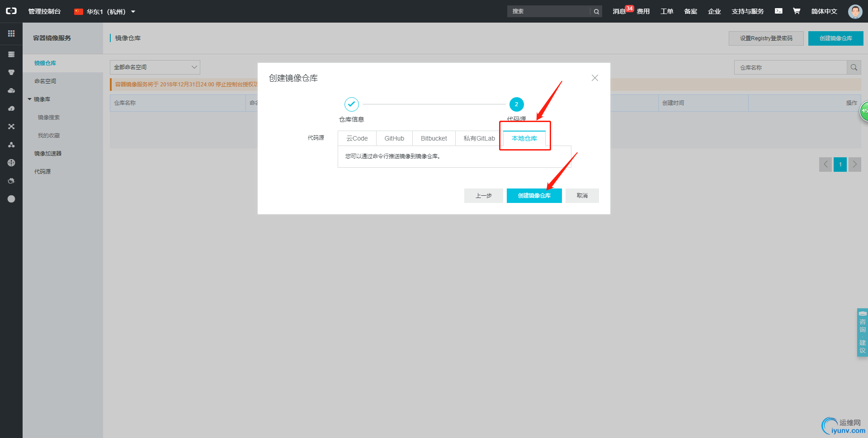Click the magnifier next to 仓库名称 search

pos(854,67)
